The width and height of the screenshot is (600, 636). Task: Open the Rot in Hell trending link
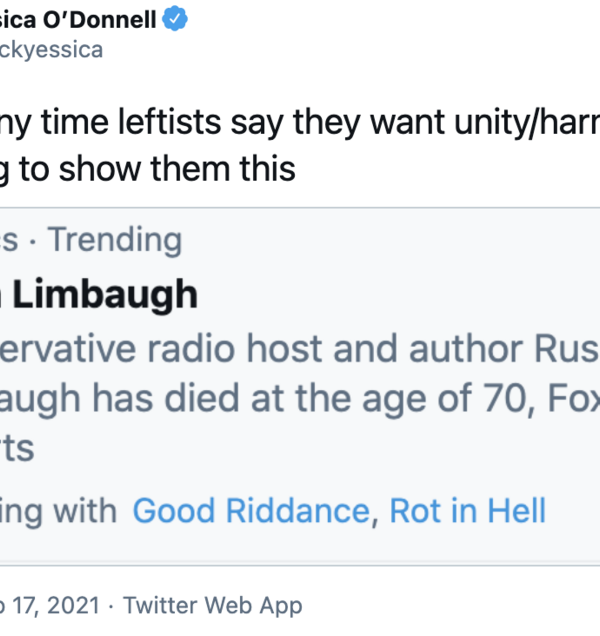tap(467, 511)
